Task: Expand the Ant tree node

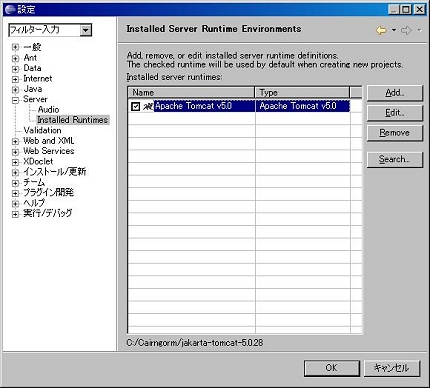Action: (x=15, y=58)
